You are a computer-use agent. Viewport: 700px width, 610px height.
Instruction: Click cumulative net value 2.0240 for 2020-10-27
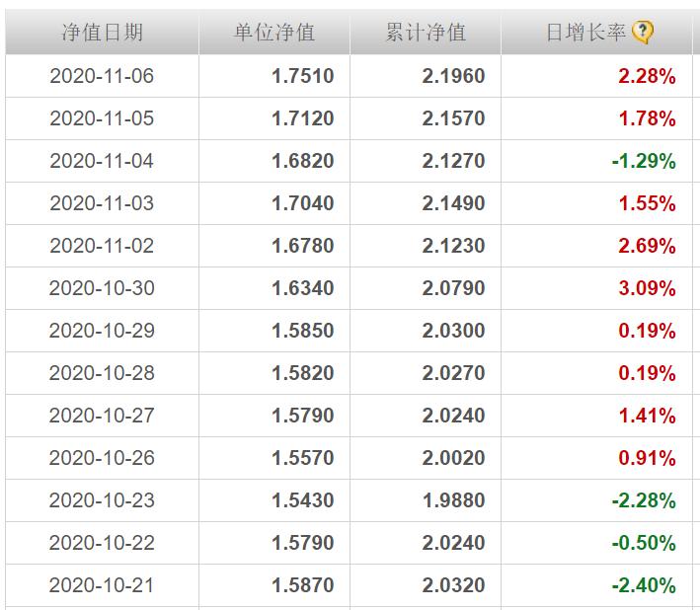coord(453,416)
